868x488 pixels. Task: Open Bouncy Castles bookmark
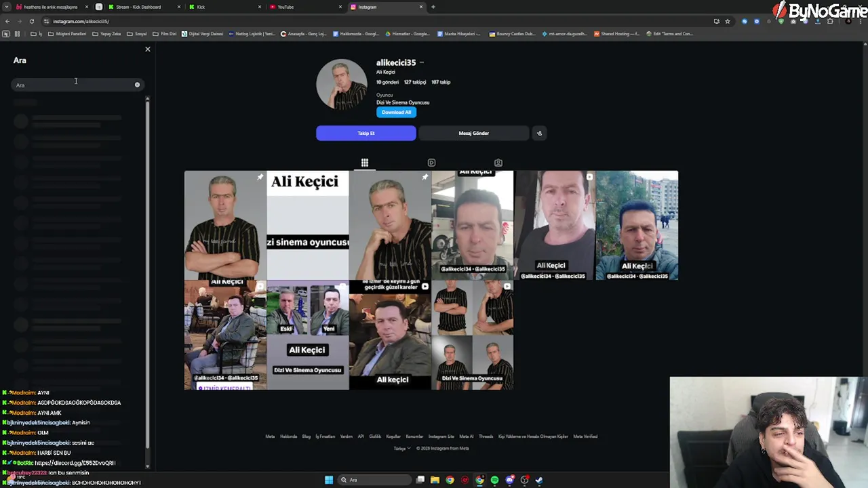tap(512, 34)
